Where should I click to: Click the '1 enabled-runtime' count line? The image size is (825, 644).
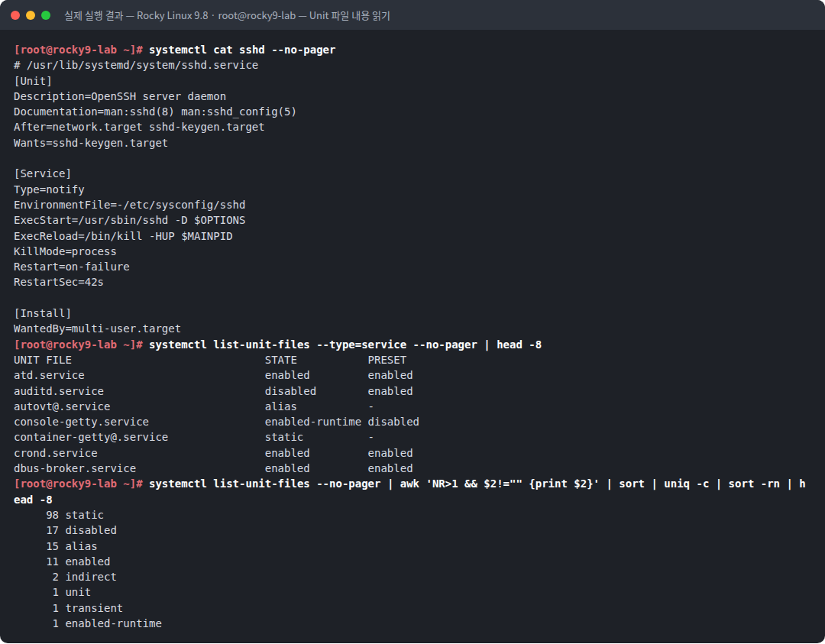[x=107, y=623]
